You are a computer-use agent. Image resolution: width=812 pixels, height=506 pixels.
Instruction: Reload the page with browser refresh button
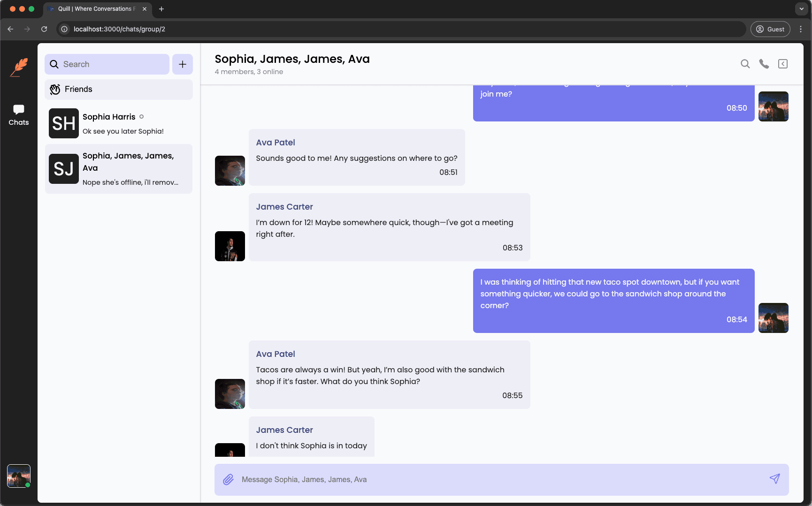pos(44,29)
